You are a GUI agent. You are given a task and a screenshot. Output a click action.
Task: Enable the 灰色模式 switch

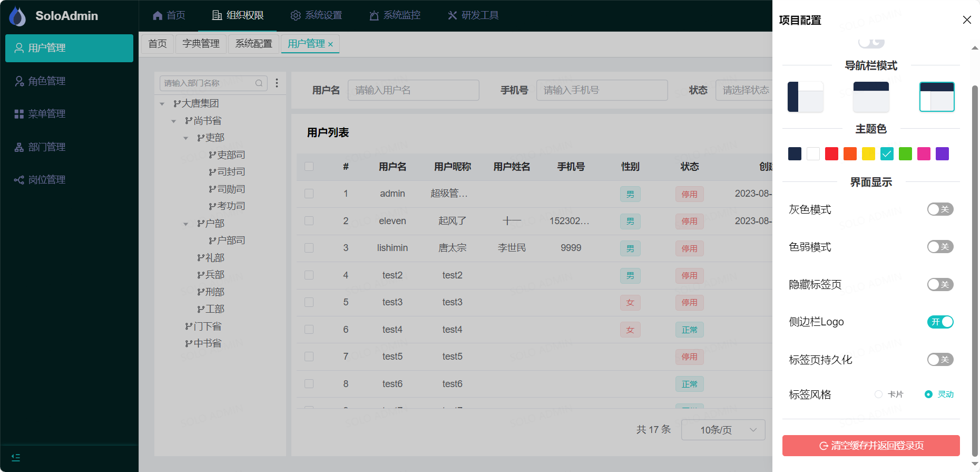click(940, 209)
